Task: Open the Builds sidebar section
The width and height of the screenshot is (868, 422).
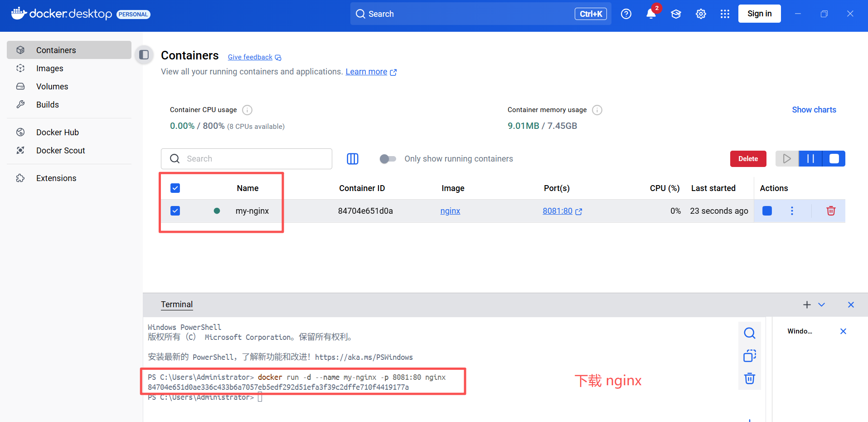Action: coord(69,104)
